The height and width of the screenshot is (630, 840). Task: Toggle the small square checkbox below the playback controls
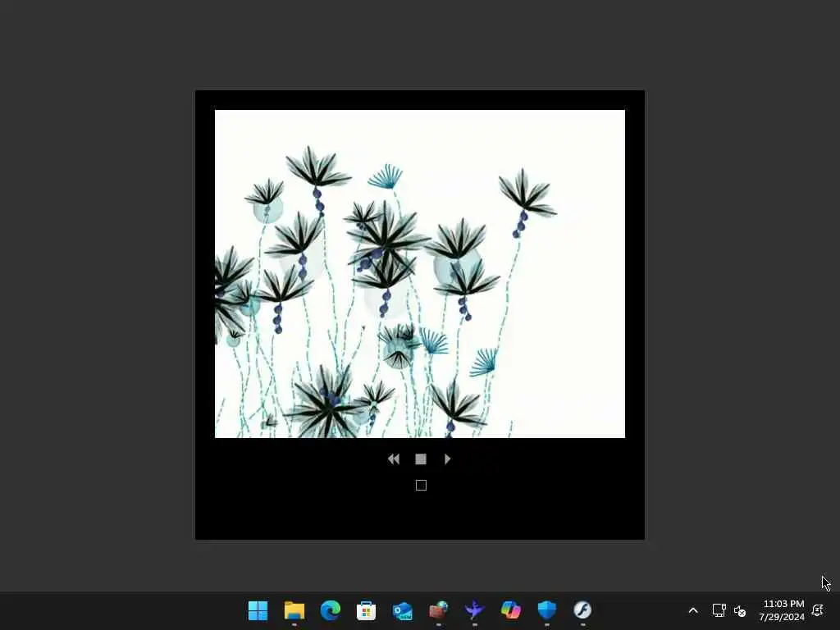point(421,486)
